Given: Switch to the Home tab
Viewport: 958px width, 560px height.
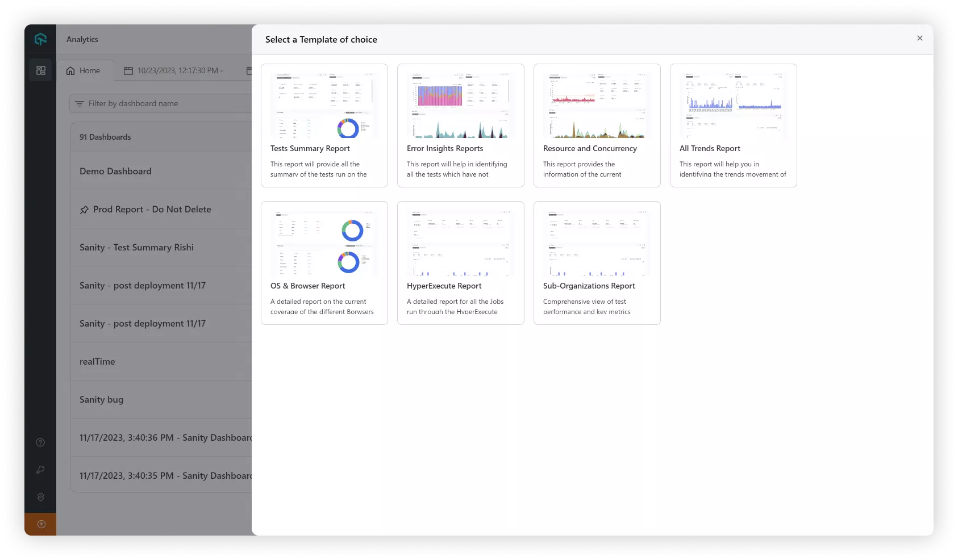Looking at the screenshot, I should tap(84, 71).
